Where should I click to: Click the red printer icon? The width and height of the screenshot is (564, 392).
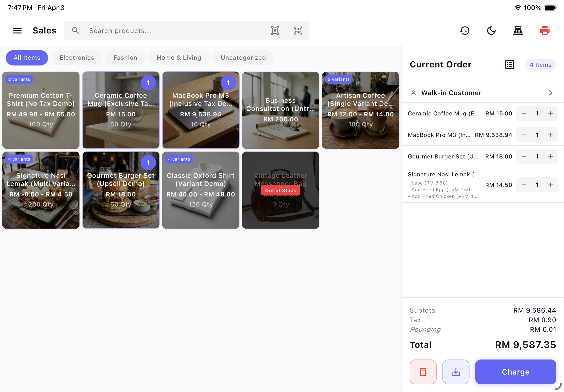tap(545, 31)
